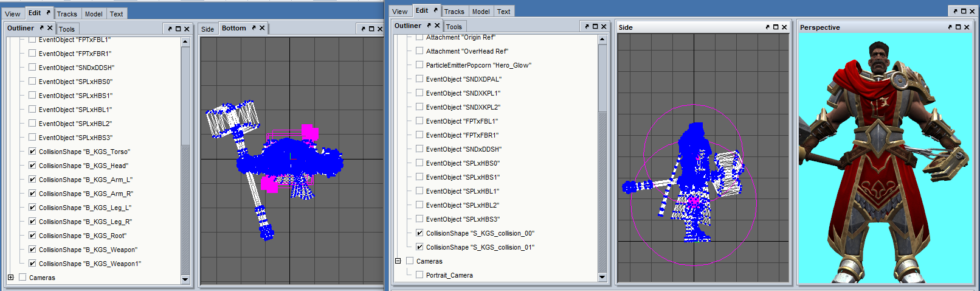Undock the Perspective viewport panel
Viewport: 980px width, 291px height.
pyautogui.click(x=950, y=27)
